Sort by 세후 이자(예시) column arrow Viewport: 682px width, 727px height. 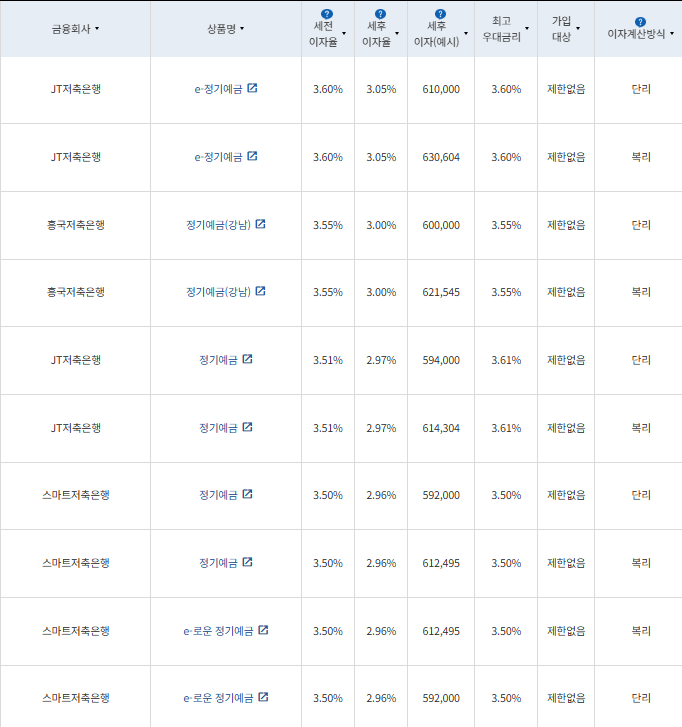[466, 33]
